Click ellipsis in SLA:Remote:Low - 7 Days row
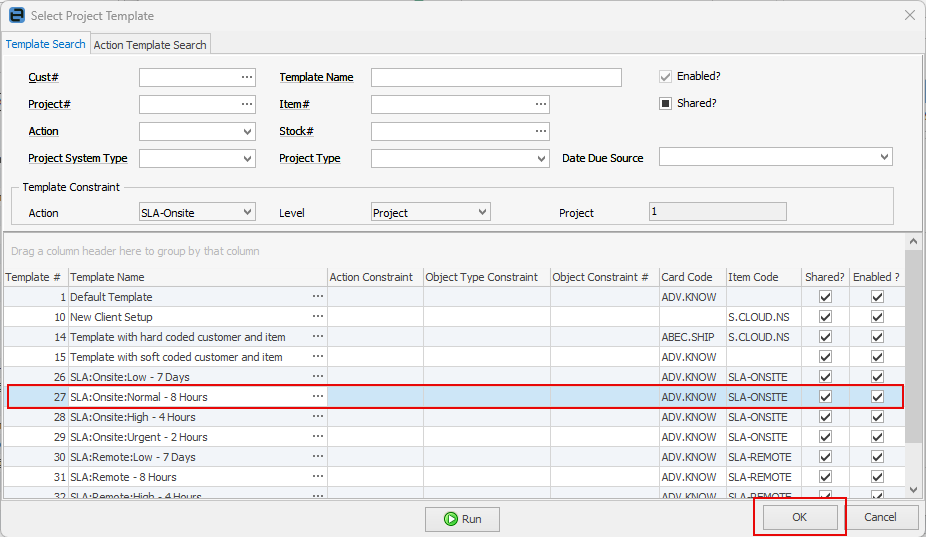The width and height of the screenshot is (926, 537). click(x=318, y=457)
